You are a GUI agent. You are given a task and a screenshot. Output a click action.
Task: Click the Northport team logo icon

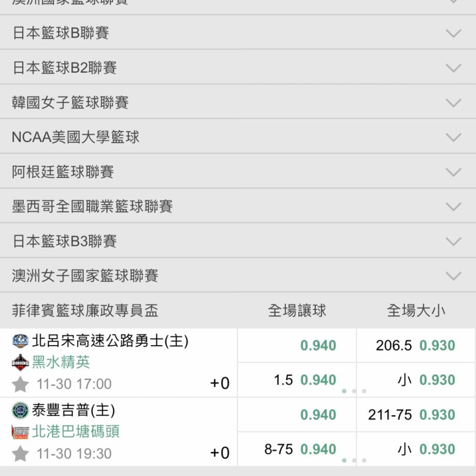tap(20, 432)
